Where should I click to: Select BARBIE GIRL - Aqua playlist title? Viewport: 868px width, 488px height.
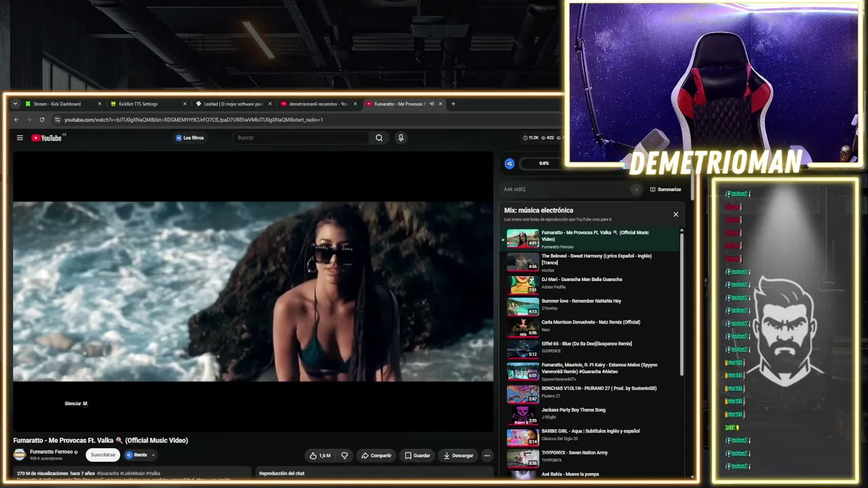[x=591, y=431]
